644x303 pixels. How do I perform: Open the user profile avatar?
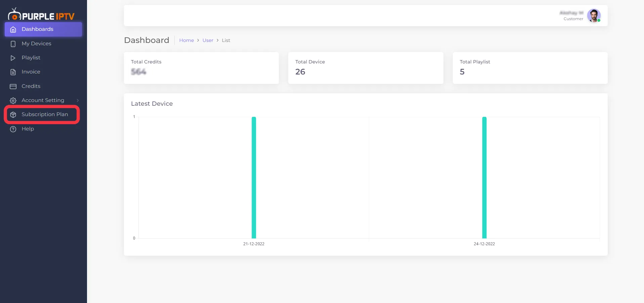594,15
